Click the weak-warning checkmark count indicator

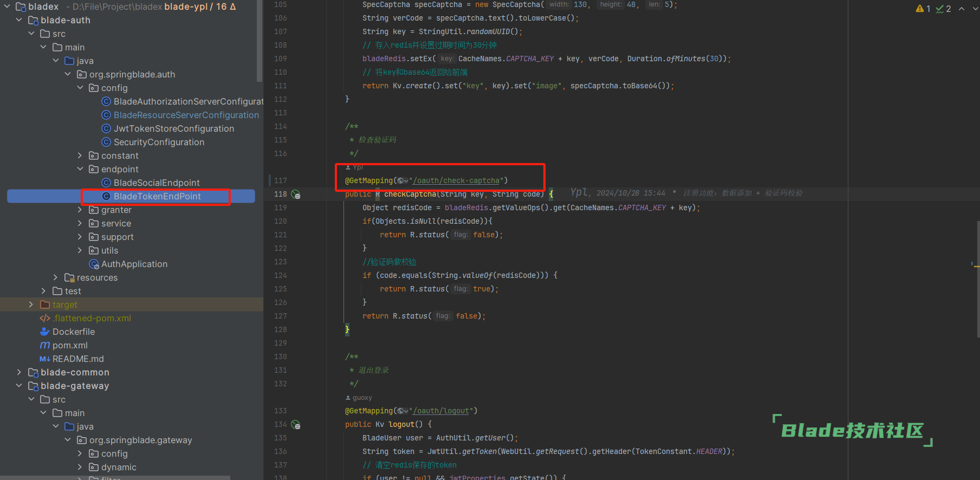pyautogui.click(x=943, y=9)
